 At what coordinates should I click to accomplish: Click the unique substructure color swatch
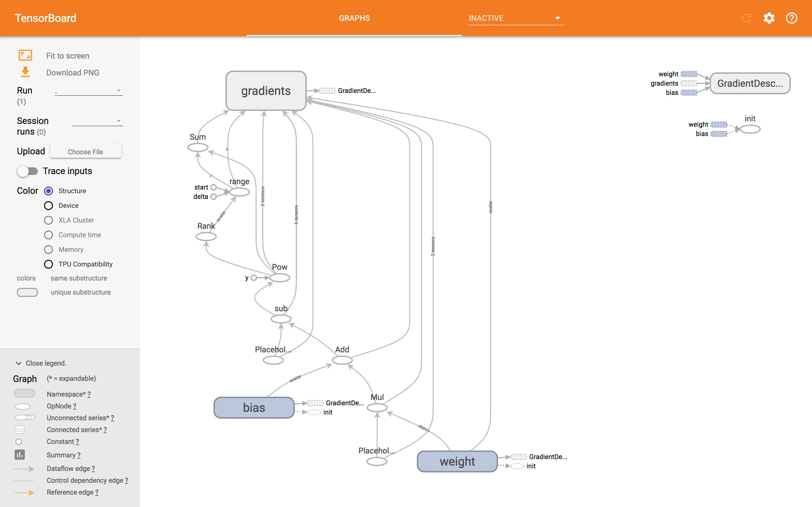pyautogui.click(x=27, y=292)
